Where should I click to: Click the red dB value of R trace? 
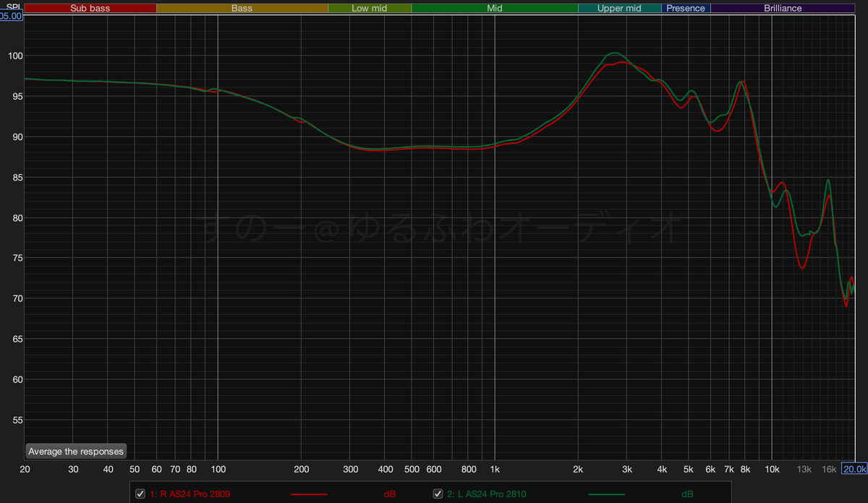tap(390, 494)
